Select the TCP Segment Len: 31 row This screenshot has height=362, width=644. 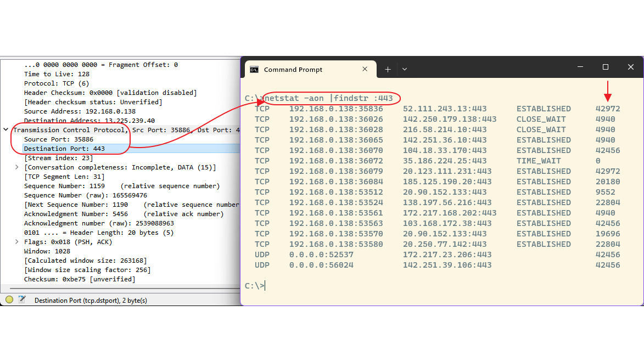click(64, 177)
